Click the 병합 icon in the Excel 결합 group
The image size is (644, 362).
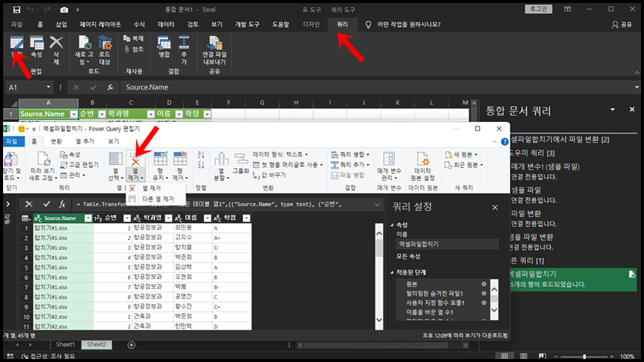click(x=164, y=47)
